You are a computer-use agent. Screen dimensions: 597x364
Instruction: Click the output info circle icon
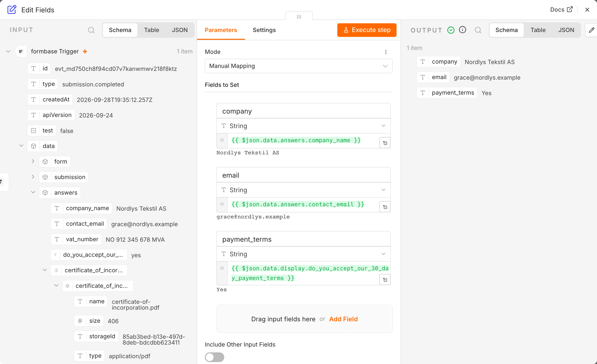(x=463, y=30)
